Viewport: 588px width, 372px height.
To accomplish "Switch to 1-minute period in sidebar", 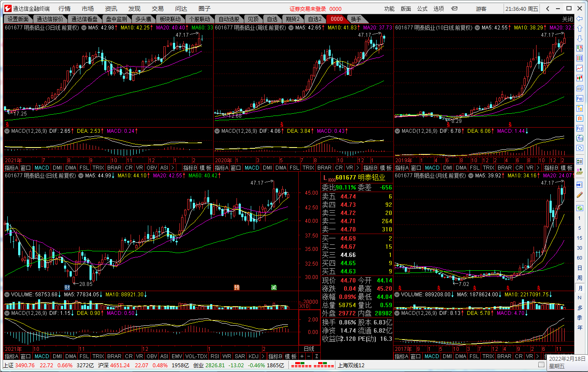I will click(580, 218).
